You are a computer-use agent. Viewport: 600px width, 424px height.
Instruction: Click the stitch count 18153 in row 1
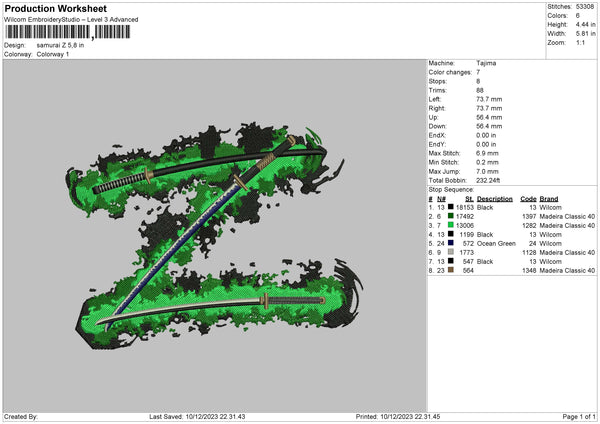tap(465, 208)
